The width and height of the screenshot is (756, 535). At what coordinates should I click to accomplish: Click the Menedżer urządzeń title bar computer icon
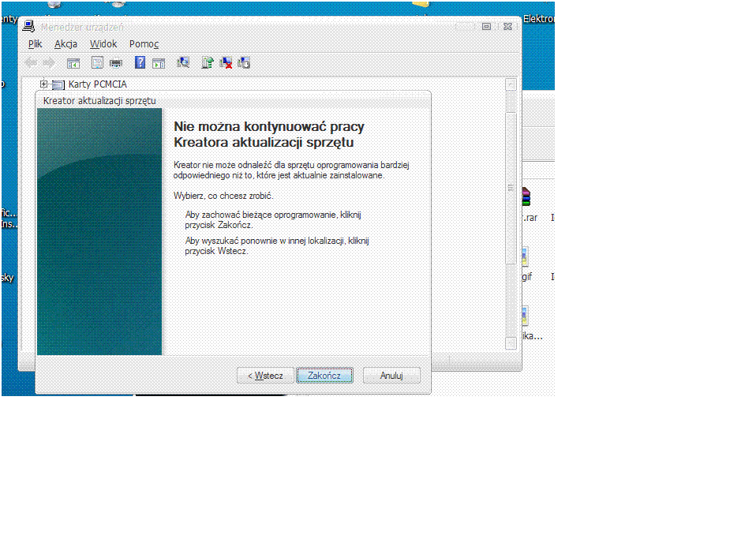point(29,26)
